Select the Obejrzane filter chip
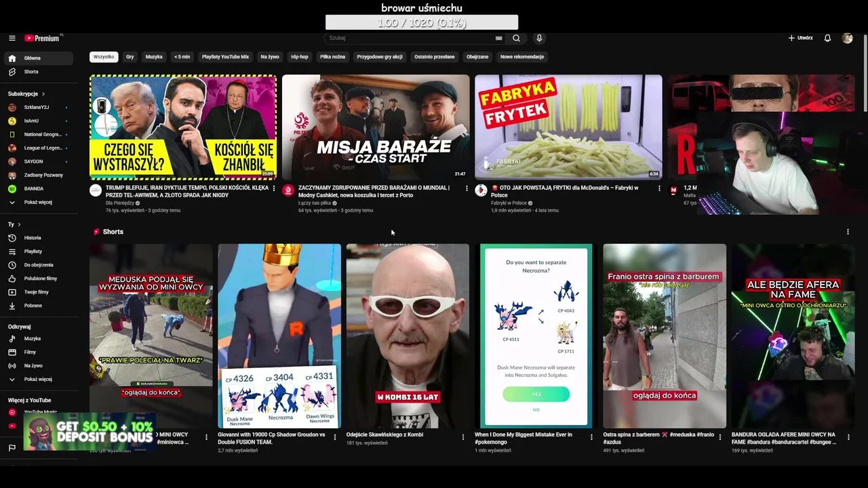 pyautogui.click(x=477, y=57)
